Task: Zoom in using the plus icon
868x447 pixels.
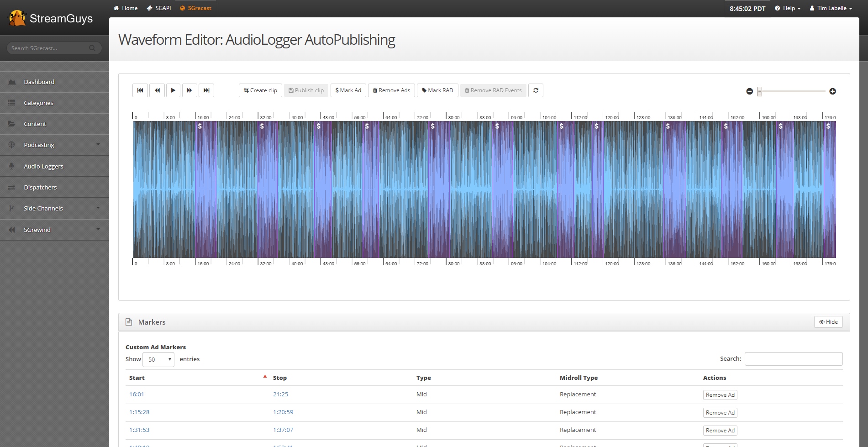Action: [832, 91]
